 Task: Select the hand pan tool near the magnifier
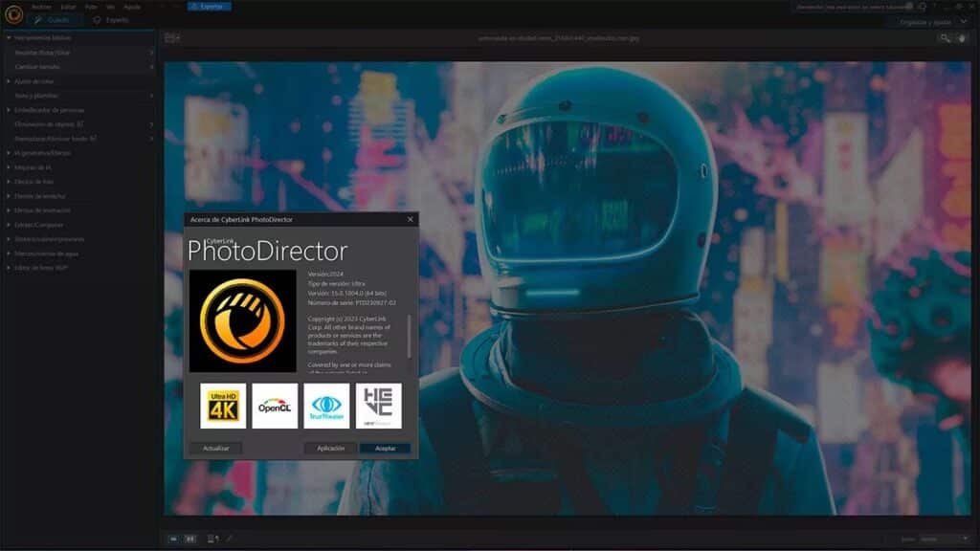click(961, 38)
